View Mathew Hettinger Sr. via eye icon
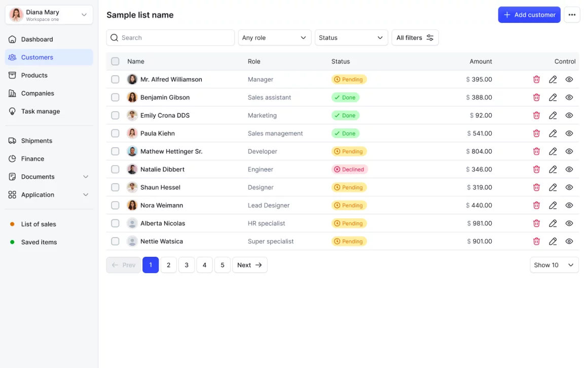 (569, 151)
